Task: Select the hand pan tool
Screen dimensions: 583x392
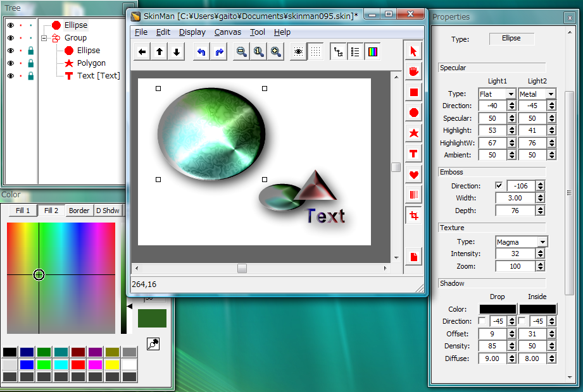Action: tap(413, 71)
